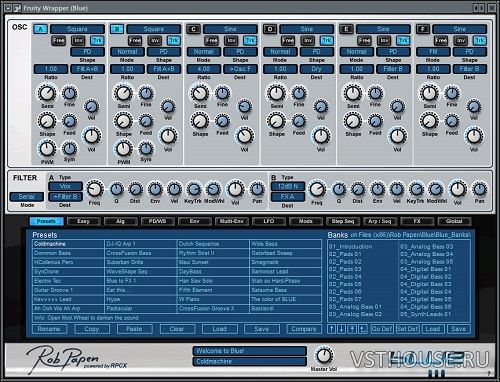The height and width of the screenshot is (382, 500).
Task: Click the Filter B Pan knob
Action: (x=479, y=189)
